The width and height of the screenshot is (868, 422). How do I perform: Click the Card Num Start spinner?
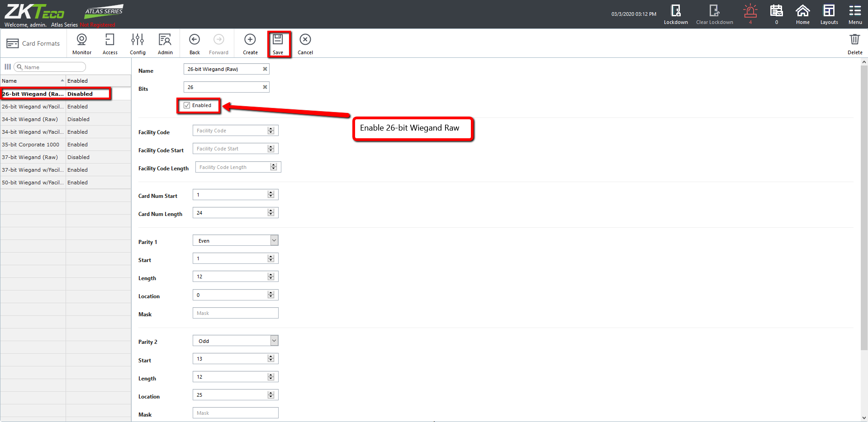(x=271, y=195)
